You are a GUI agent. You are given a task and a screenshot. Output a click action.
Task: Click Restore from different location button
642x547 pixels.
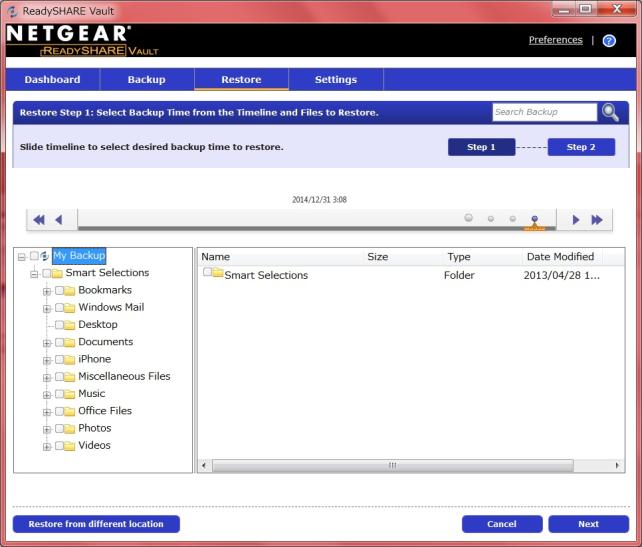(x=96, y=524)
